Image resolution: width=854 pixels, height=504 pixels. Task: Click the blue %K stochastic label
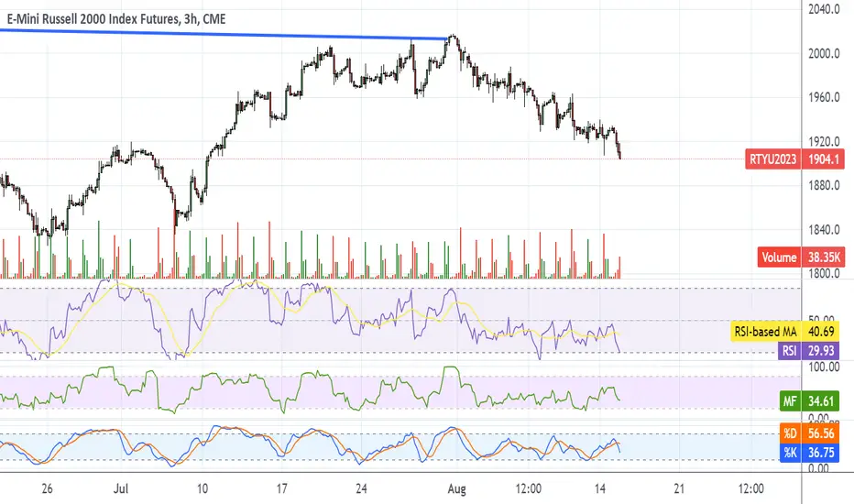pos(790,453)
